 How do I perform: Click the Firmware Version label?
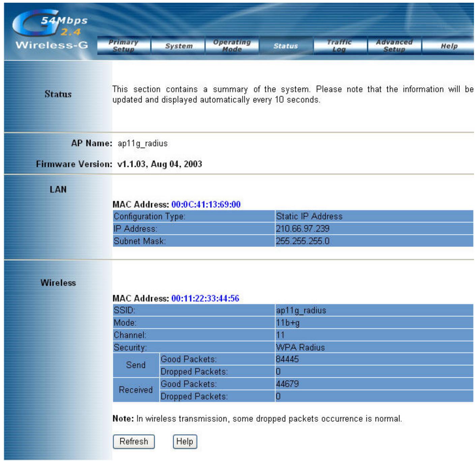[x=74, y=164]
